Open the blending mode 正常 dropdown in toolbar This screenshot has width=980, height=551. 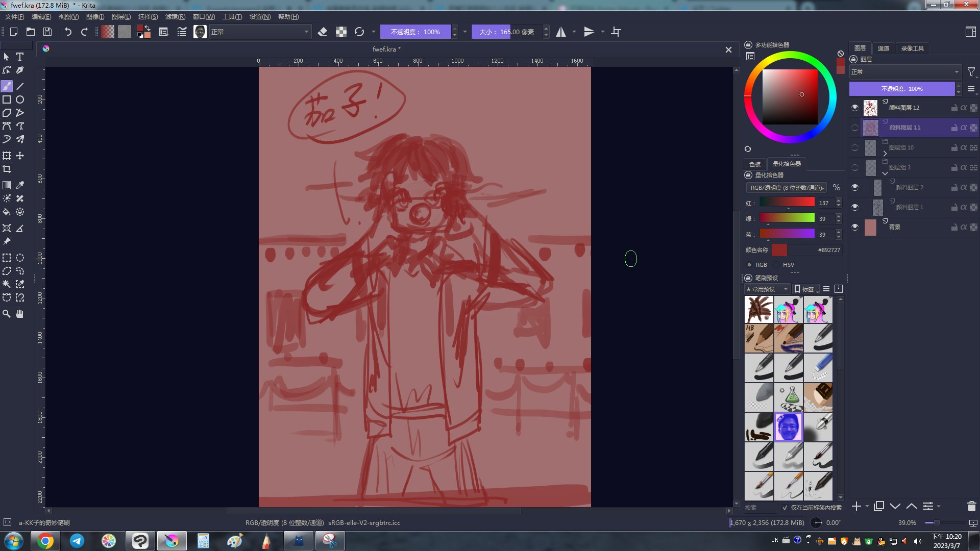260,32
